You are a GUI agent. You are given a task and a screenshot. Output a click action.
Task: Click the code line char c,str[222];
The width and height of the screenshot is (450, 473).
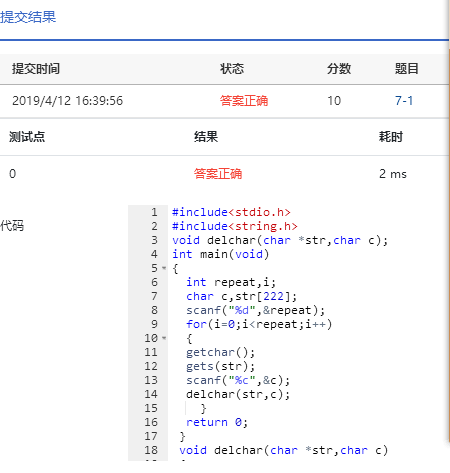(x=241, y=296)
